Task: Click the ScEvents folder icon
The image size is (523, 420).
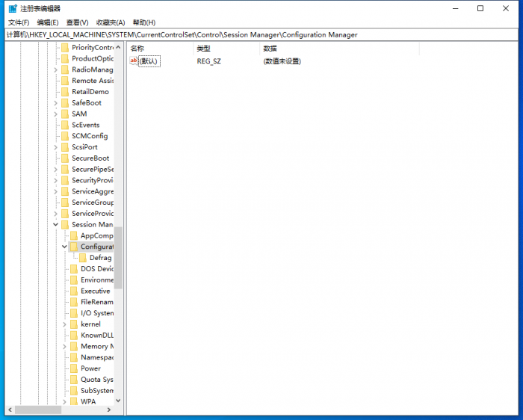Action: (65, 125)
